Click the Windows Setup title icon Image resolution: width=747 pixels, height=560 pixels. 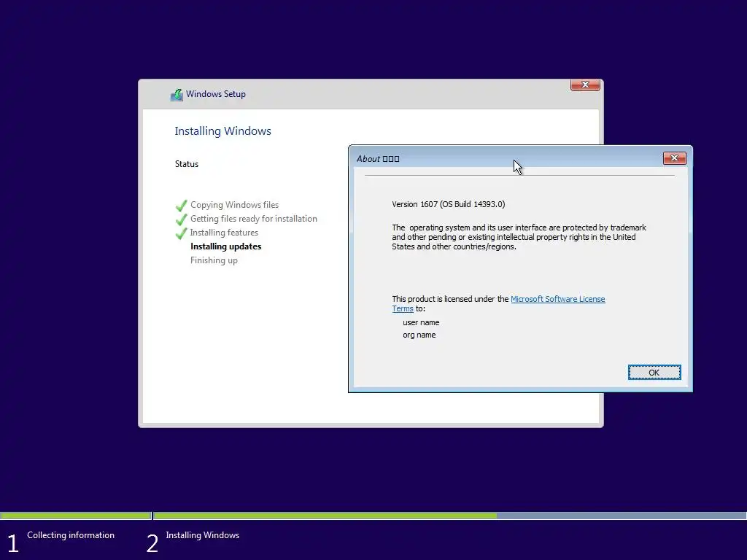[x=177, y=95]
